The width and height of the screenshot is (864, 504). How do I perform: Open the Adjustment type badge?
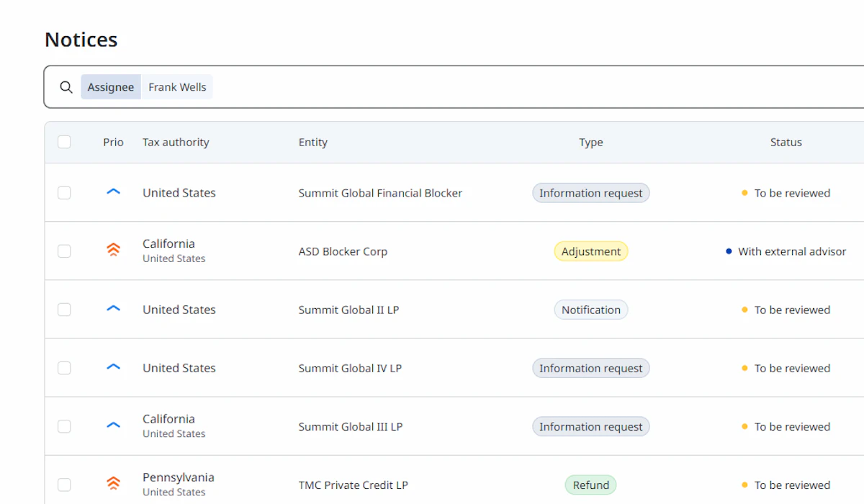click(590, 251)
